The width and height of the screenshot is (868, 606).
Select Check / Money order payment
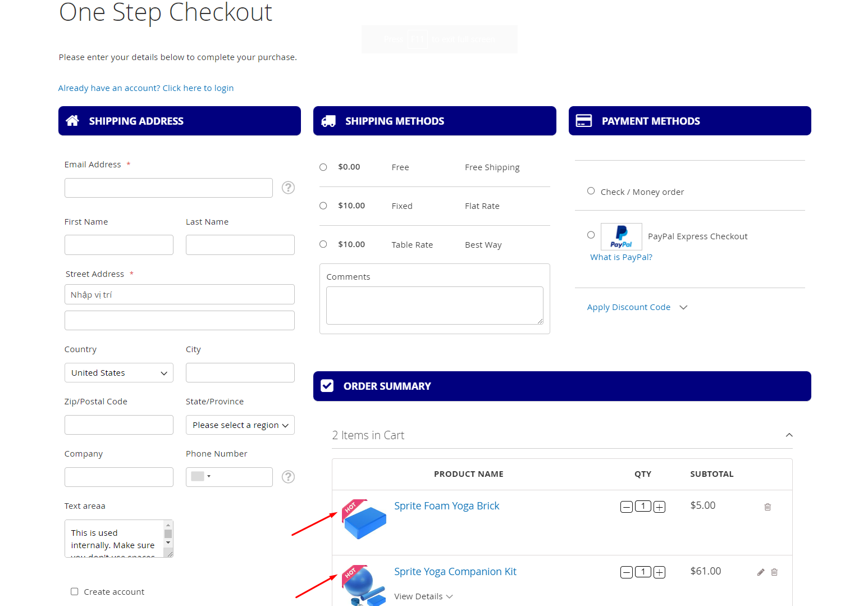tap(591, 191)
